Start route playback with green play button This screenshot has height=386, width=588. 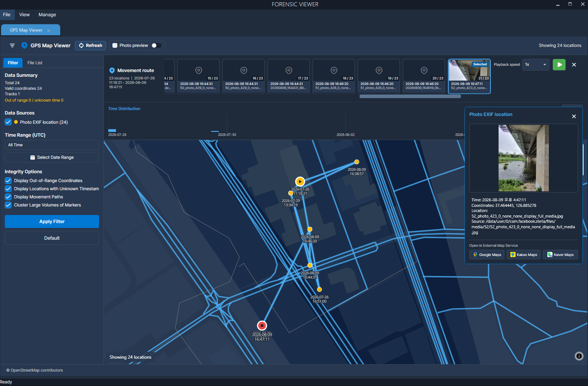coord(559,65)
